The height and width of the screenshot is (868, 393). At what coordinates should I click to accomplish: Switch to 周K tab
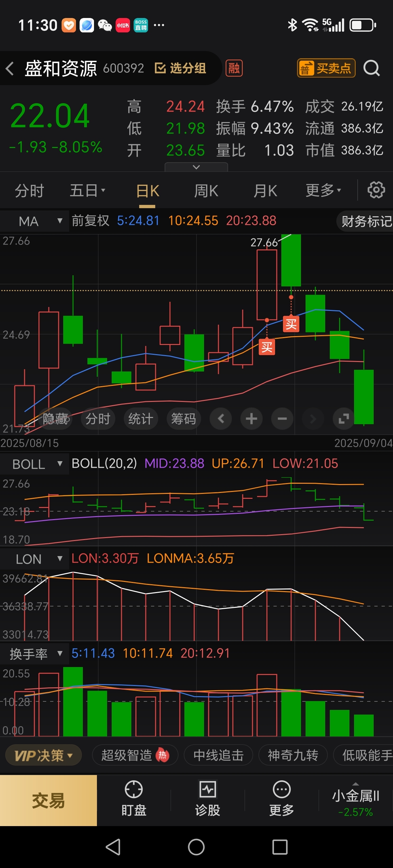pyautogui.click(x=206, y=191)
